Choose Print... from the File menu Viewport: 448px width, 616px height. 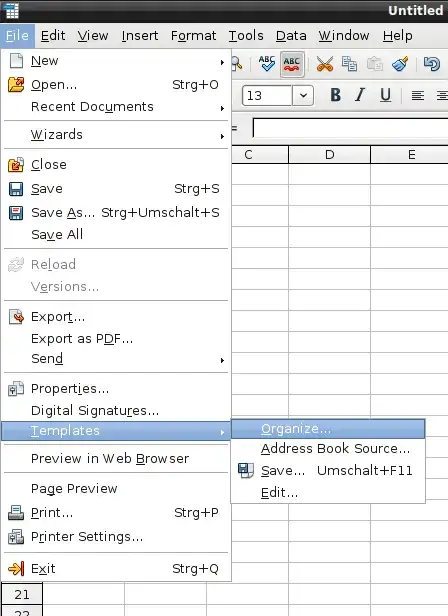pos(116,513)
